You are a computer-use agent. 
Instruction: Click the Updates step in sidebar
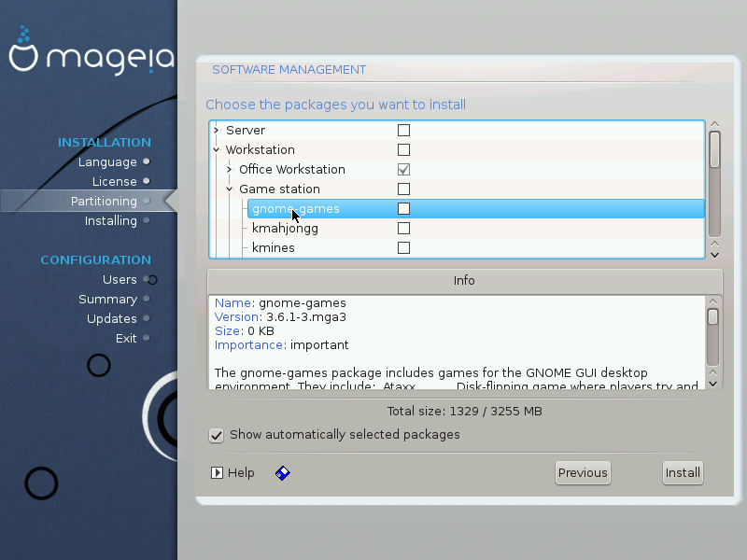[111, 318]
